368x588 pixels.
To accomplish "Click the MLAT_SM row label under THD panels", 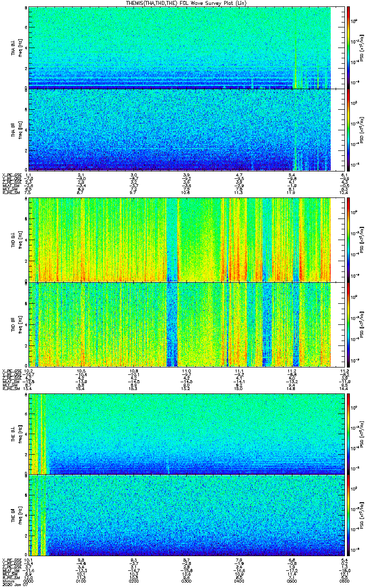I will tap(10, 381).
